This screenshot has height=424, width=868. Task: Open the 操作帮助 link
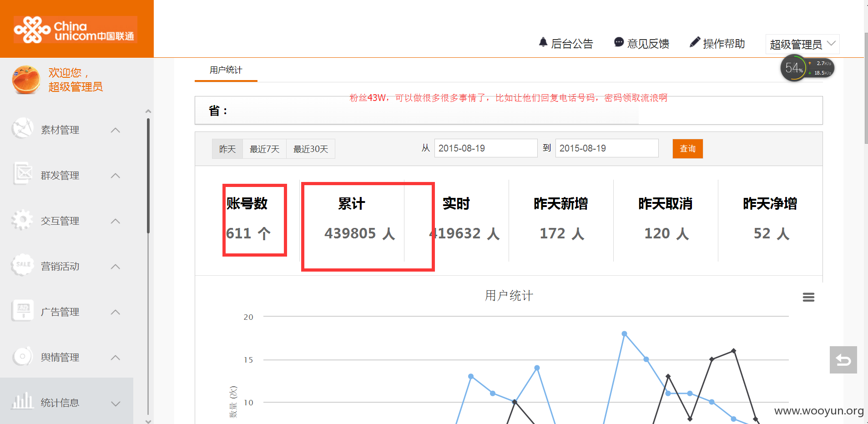click(x=724, y=44)
